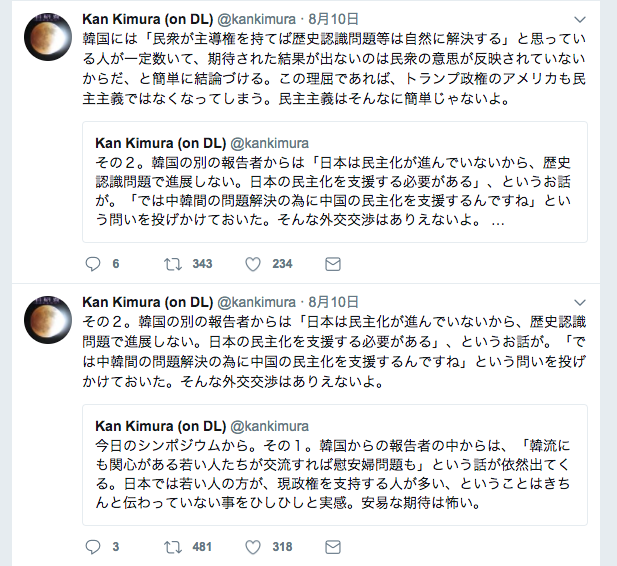Reply to the second tweet with 3 replies
Screen dimensions: 617x566
93,547
